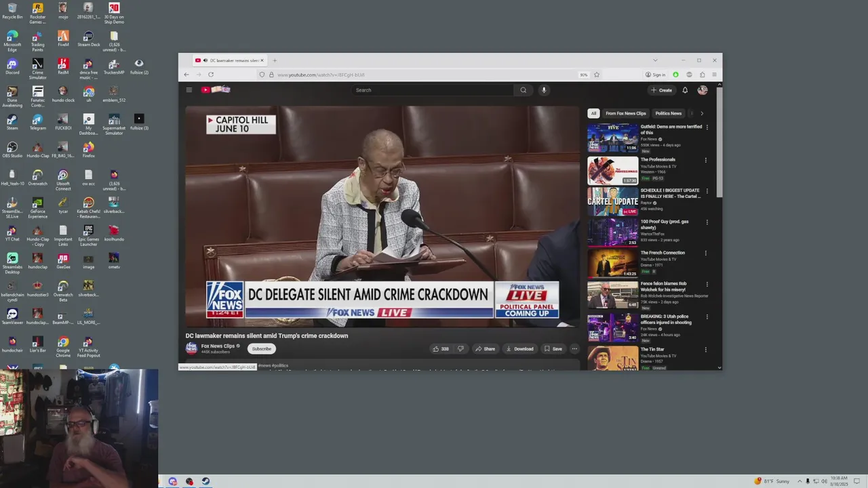The image size is (868, 488).
Task: Open Firefox extensions puzzle icon
Action: [702, 75]
